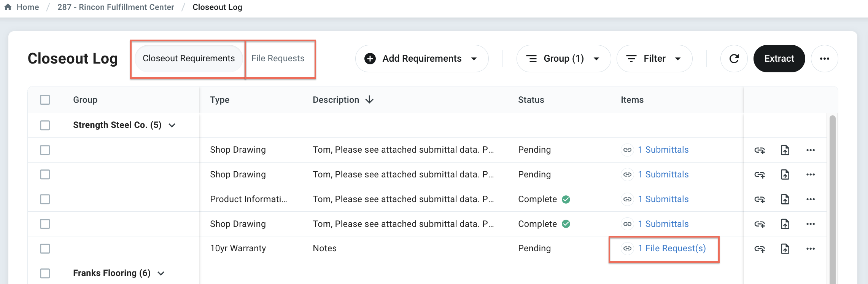The width and height of the screenshot is (868, 284).
Task: Click link icon in first Shop Drawing row
Action: 760,150
